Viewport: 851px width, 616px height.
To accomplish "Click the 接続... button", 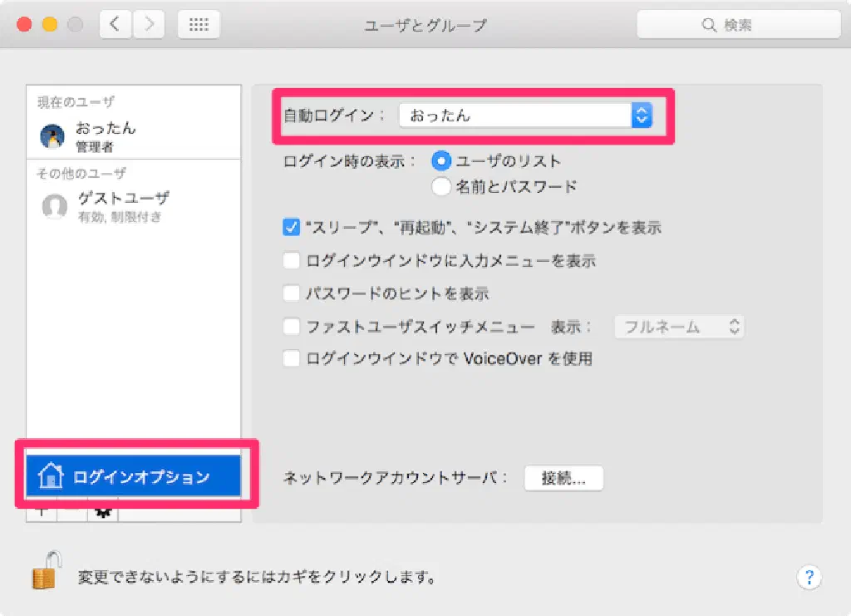I will click(x=563, y=478).
